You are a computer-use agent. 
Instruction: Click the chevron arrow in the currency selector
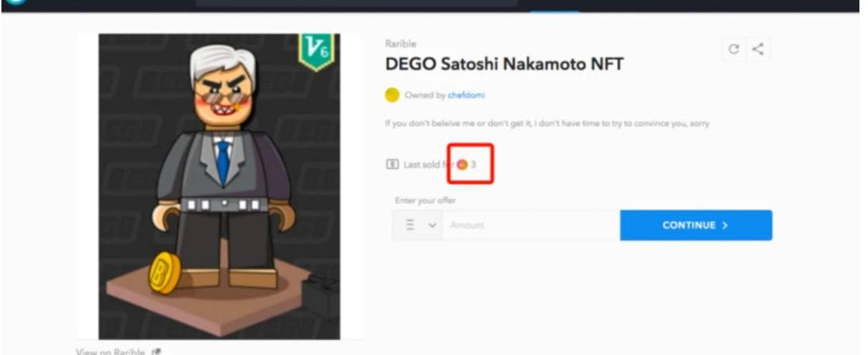(431, 225)
